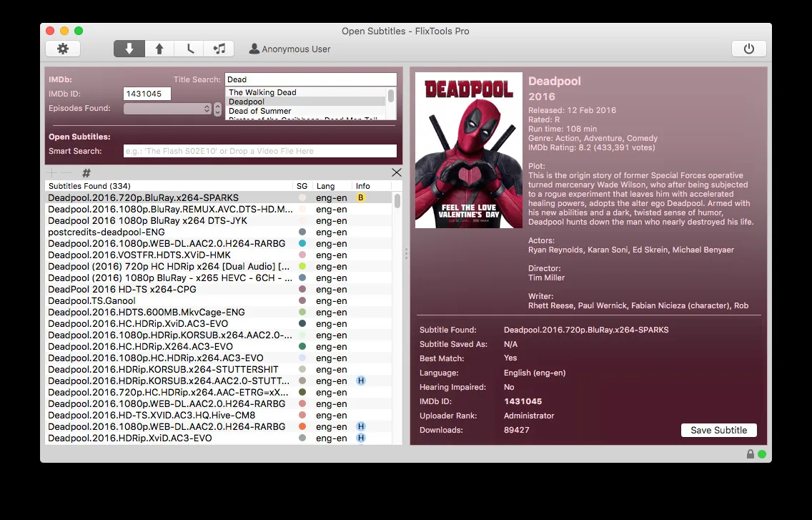Viewport: 812px width, 520px height.
Task: Open the music note tab in toolbar
Action: pos(219,49)
